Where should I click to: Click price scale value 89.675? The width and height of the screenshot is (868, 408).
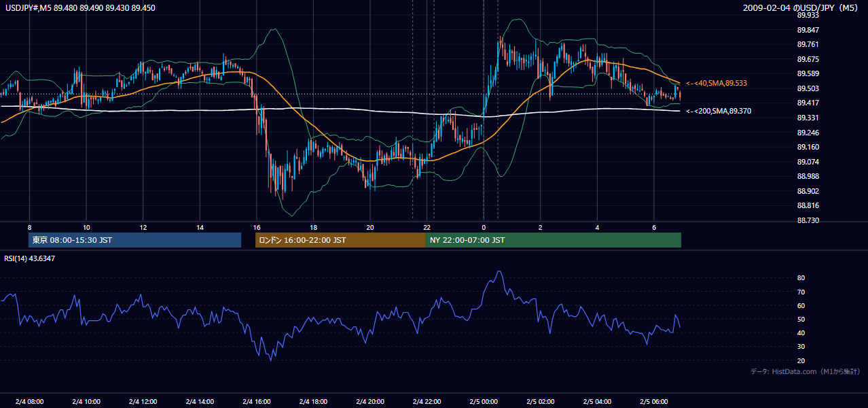808,59
